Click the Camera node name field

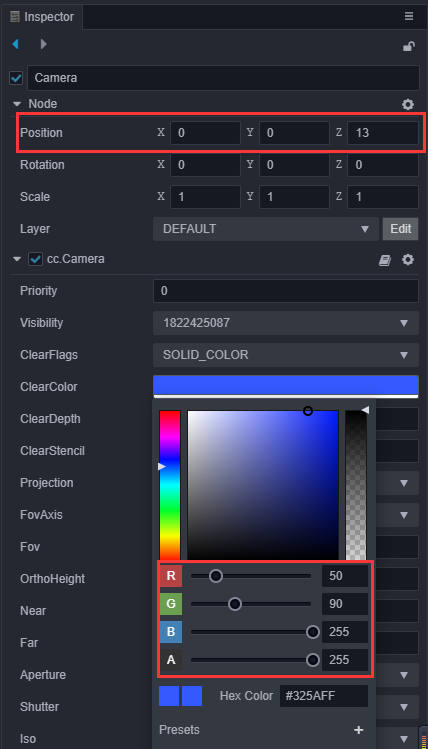pyautogui.click(x=223, y=78)
